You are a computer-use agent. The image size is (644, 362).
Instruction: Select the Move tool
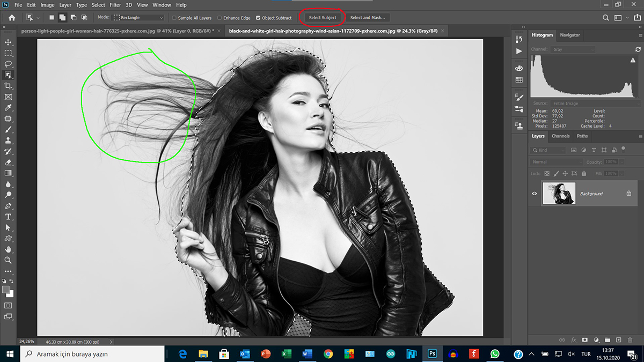tap(8, 42)
